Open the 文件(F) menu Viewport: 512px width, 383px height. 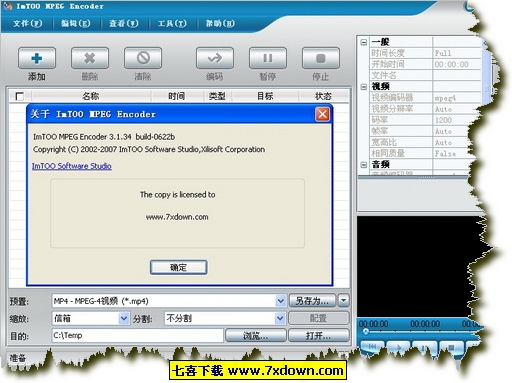click(x=28, y=23)
